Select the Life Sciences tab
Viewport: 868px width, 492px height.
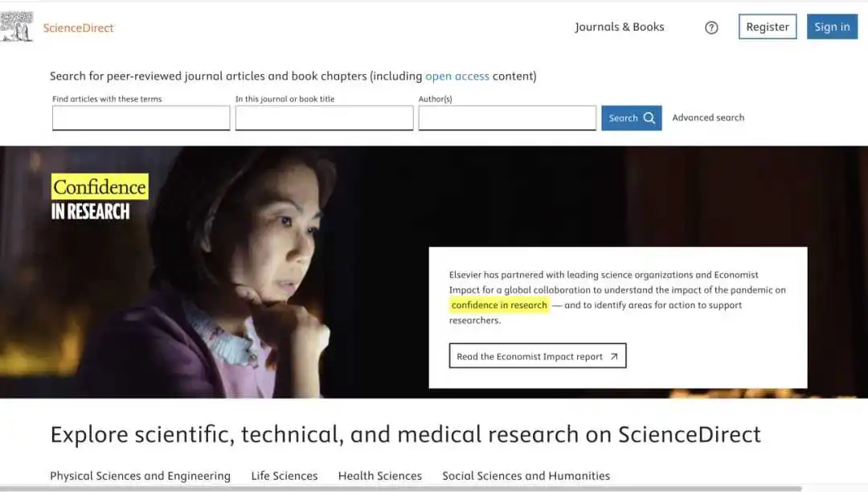click(x=285, y=476)
